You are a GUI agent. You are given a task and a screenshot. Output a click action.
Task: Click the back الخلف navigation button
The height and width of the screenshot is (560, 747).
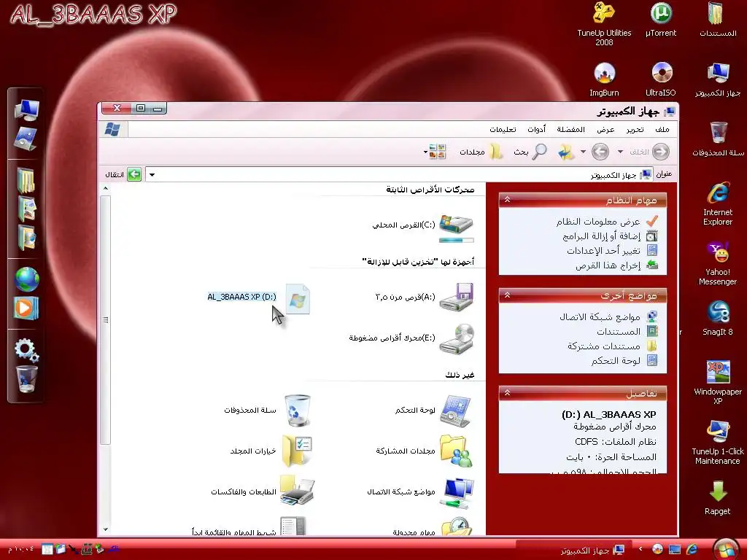650,152
